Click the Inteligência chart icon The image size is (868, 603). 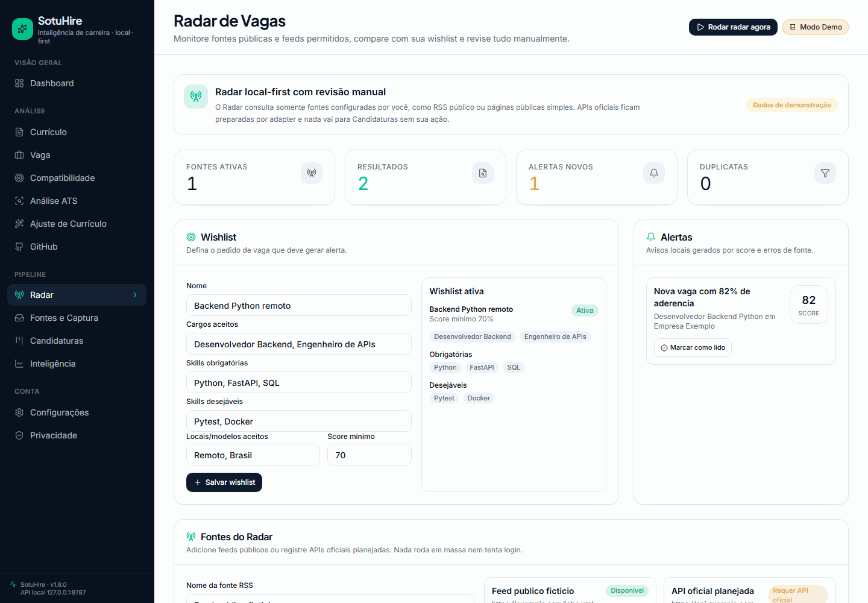tap(19, 364)
